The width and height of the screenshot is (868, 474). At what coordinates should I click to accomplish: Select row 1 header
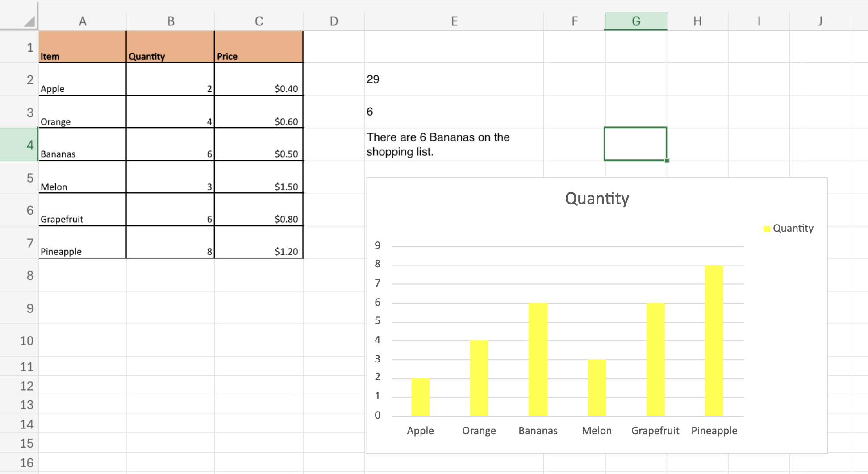coord(19,47)
